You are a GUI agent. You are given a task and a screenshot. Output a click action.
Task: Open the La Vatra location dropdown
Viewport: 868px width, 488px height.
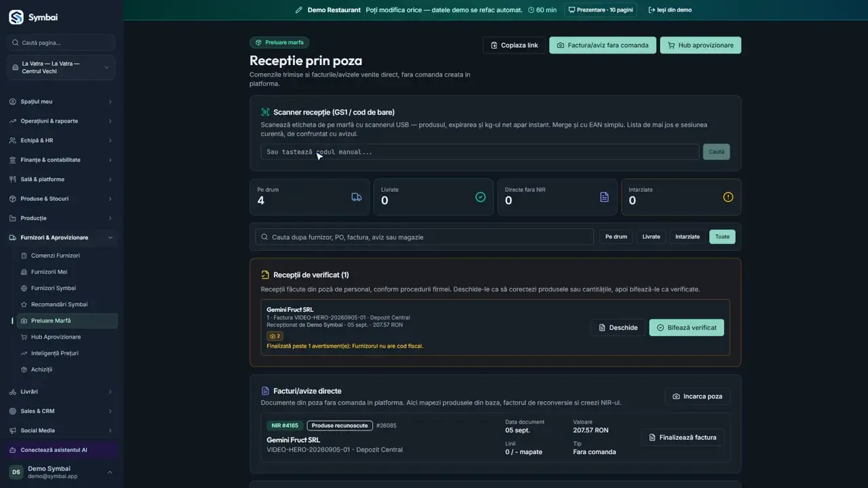pos(61,68)
